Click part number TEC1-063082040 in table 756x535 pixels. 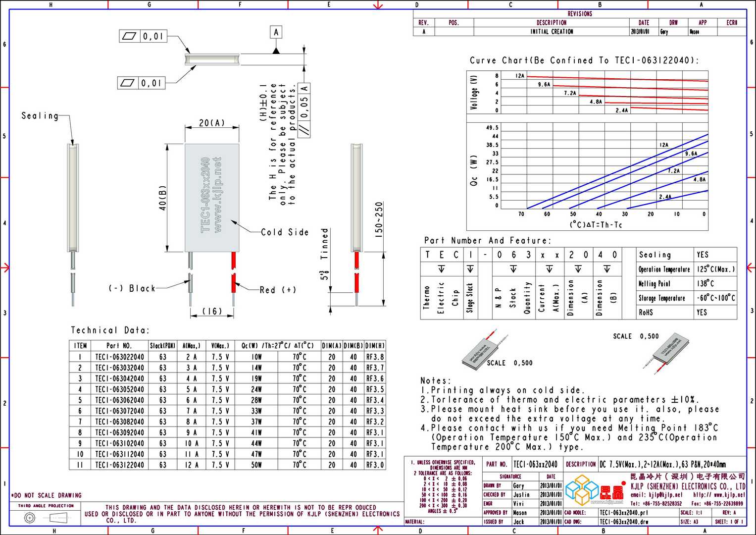click(x=119, y=422)
